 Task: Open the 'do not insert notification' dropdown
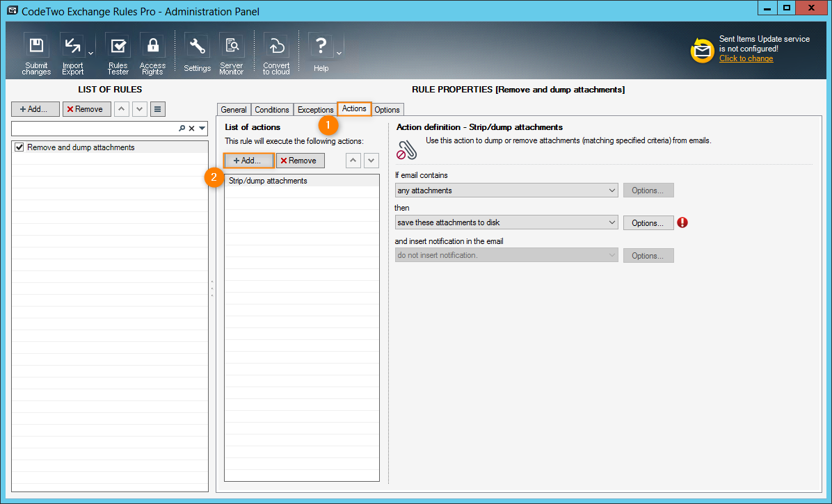coord(506,255)
